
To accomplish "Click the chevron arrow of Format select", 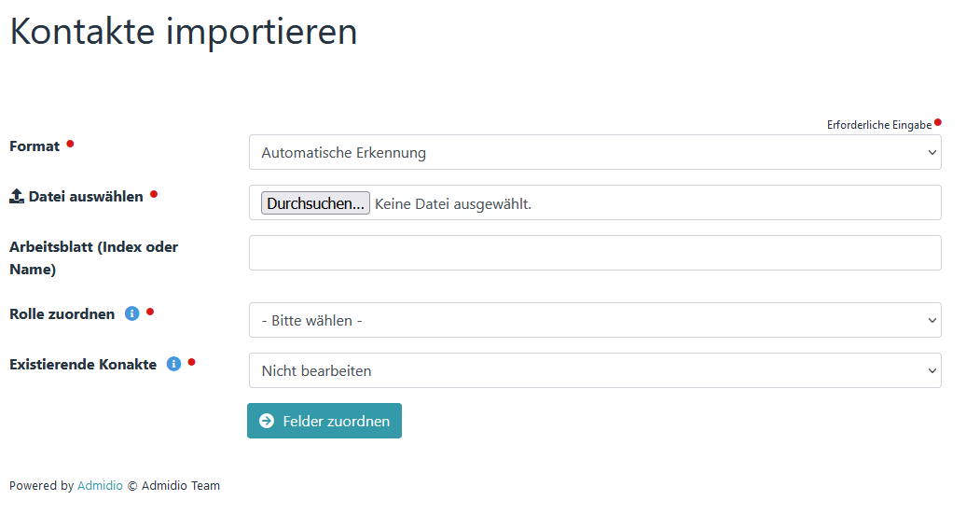I will click(x=932, y=153).
